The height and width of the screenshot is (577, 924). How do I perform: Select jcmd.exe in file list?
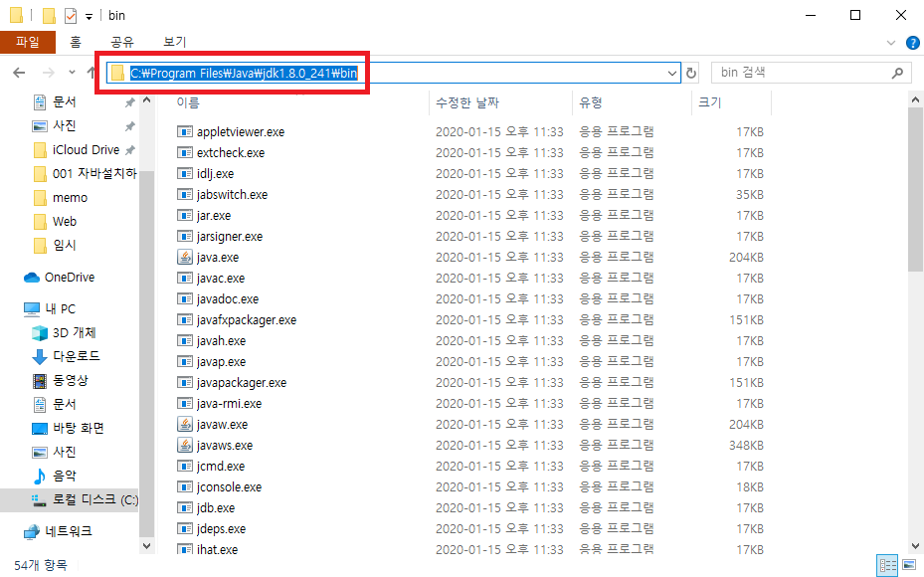[221, 467]
